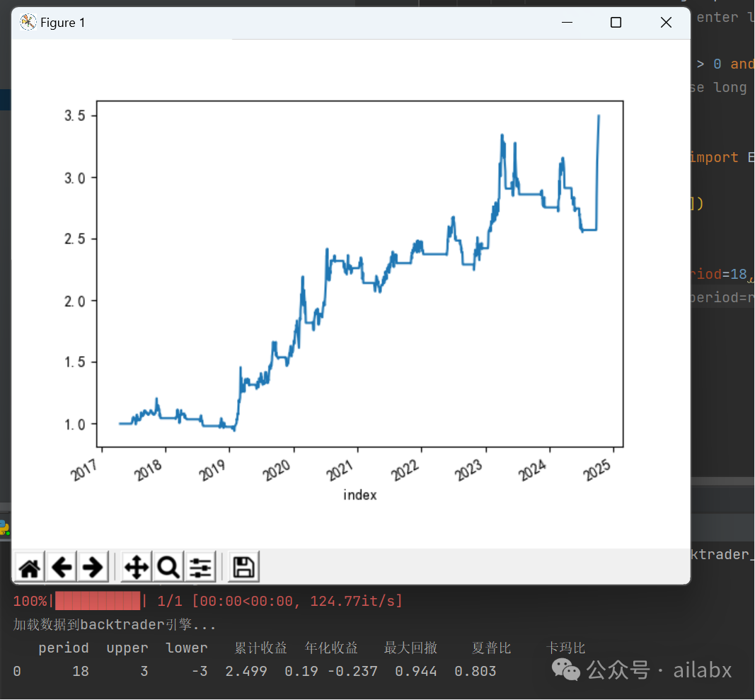Click the '最大回撤' column header

pyautogui.click(x=410, y=648)
